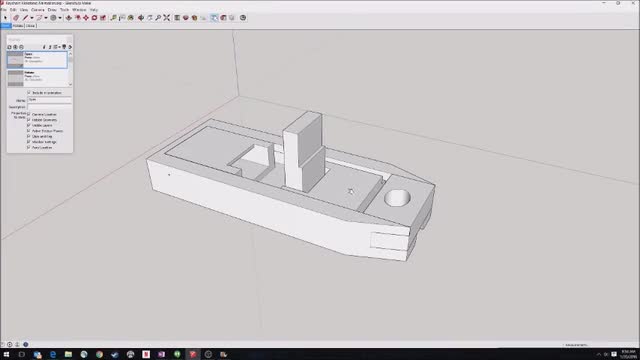Pick the Paint Bucket tool
Screen dimensions: 640x360
131,18
